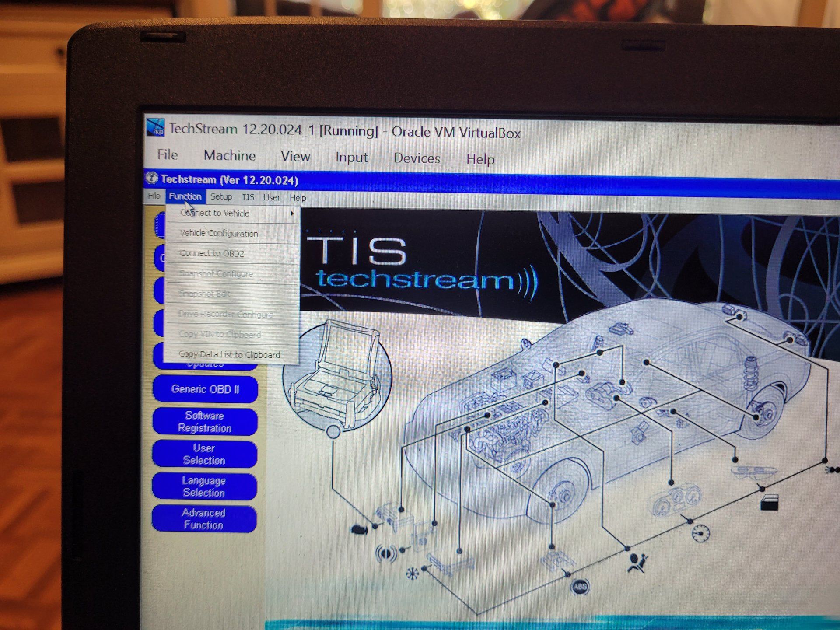The width and height of the screenshot is (840, 630).
Task: Open the VirtualBox File menu
Action: pos(167,154)
